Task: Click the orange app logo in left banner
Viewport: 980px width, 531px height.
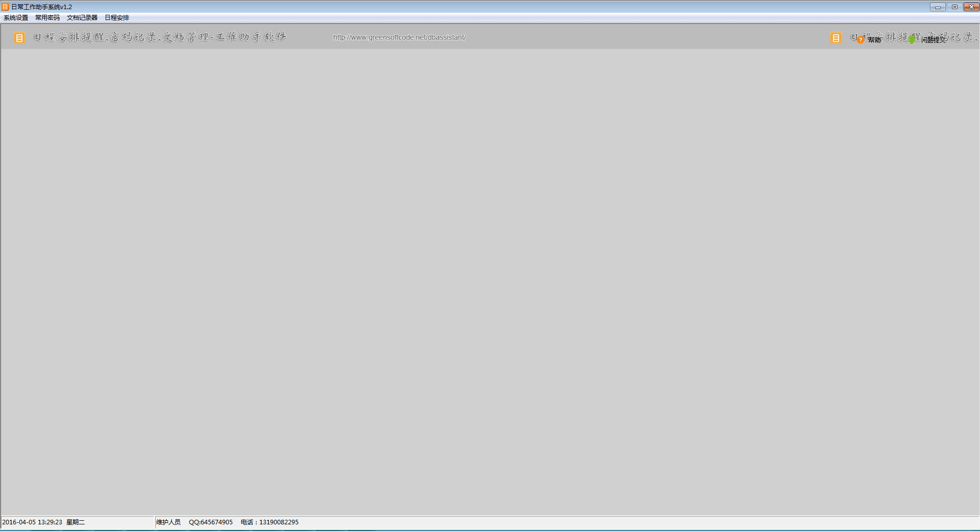Action: 19,38
